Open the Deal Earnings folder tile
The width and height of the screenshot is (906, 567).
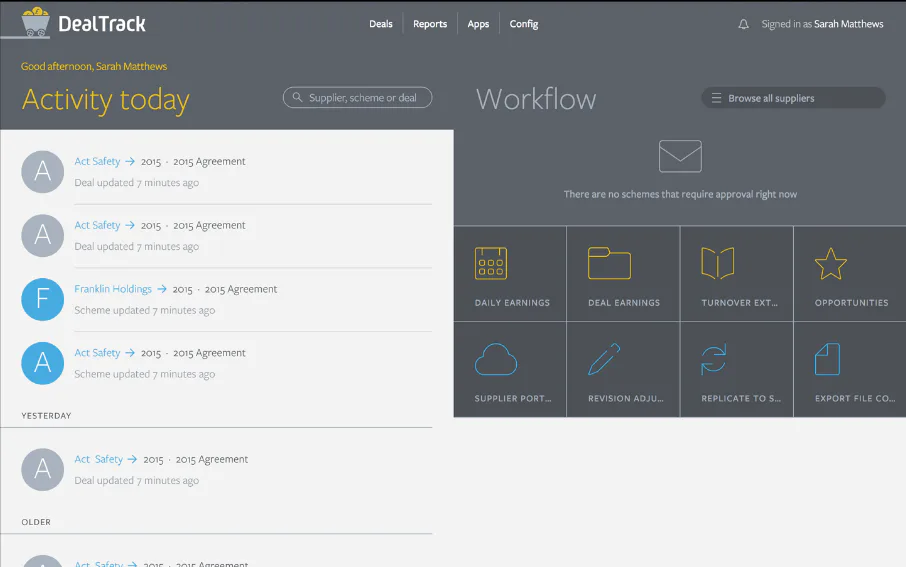(x=623, y=273)
